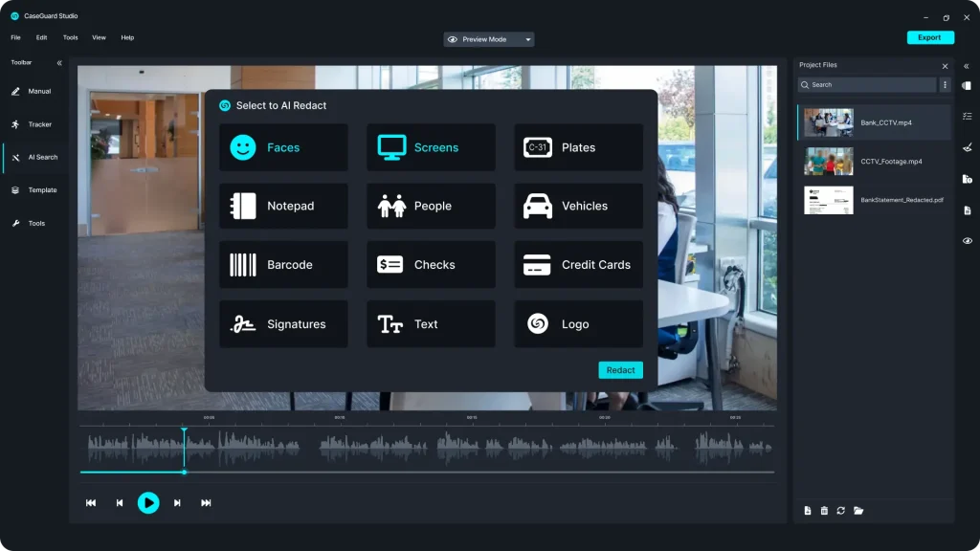Viewport: 980px width, 551px height.
Task: Select Plates to redact license plates
Action: (x=578, y=146)
